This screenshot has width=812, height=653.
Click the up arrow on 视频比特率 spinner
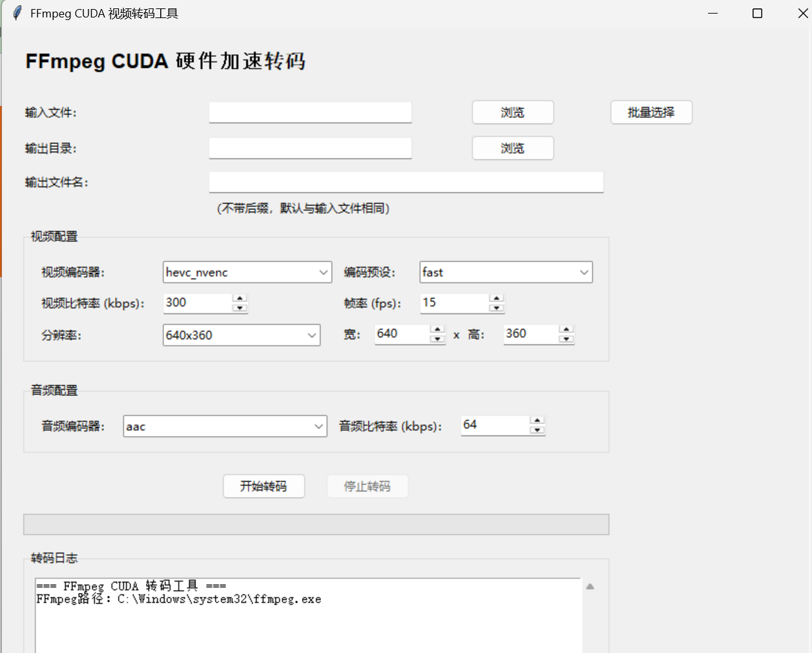coord(240,298)
